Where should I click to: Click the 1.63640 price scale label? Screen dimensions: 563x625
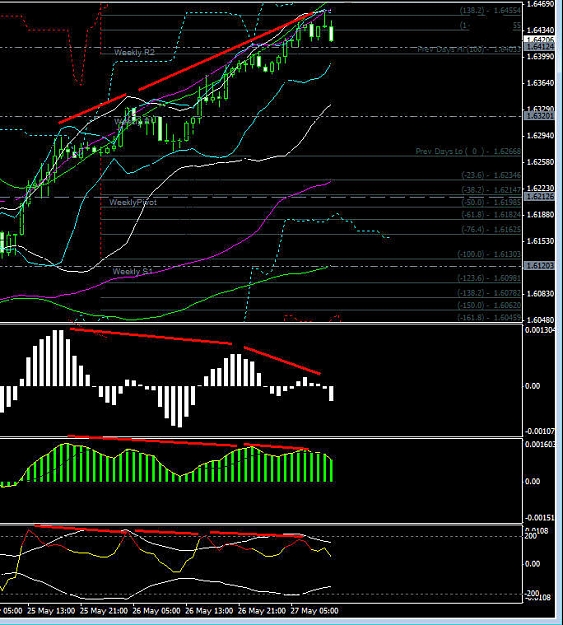click(x=541, y=83)
